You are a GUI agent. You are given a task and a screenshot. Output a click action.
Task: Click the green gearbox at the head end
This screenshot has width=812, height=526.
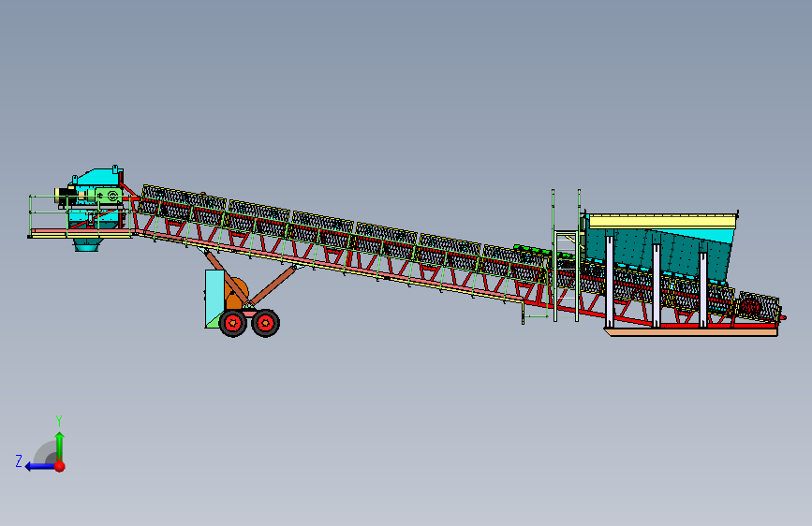[109, 197]
